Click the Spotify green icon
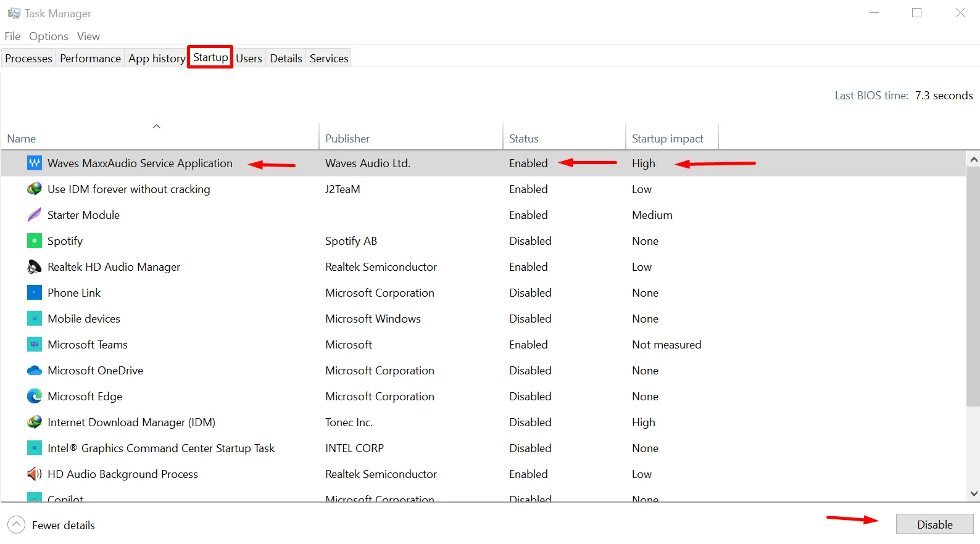This screenshot has height=544, width=980. (x=35, y=241)
